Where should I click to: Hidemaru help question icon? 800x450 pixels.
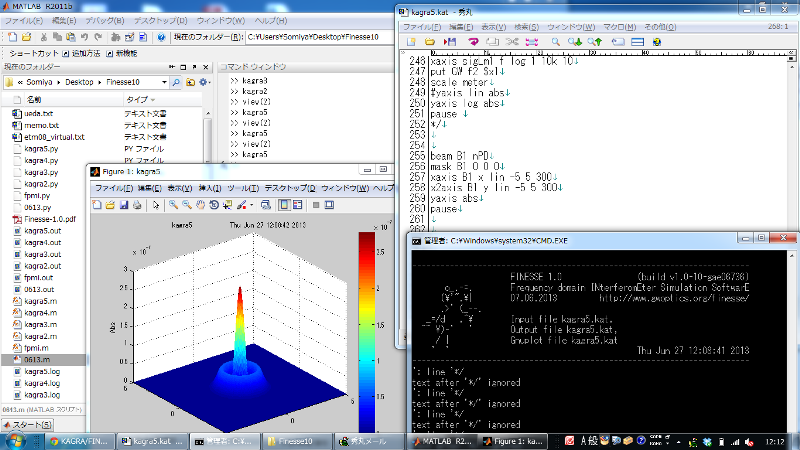click(x=657, y=42)
